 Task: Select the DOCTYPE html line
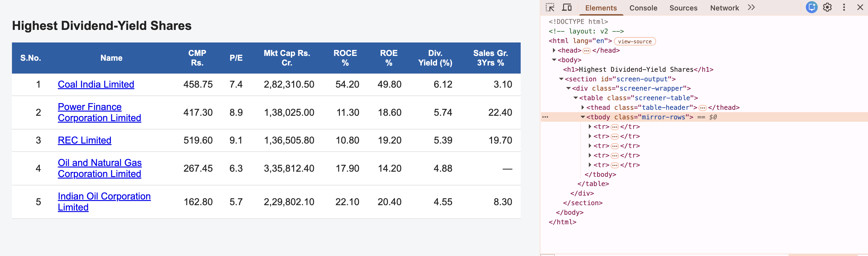click(x=578, y=22)
